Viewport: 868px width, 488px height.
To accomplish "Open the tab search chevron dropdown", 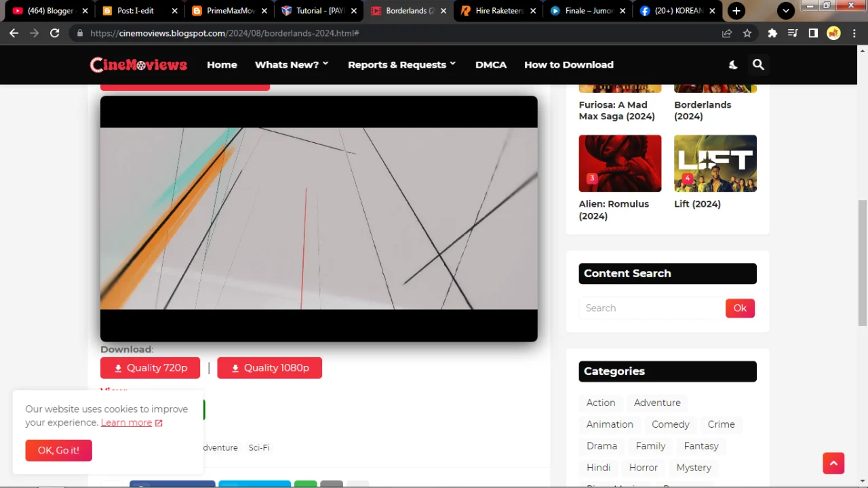I will click(786, 11).
